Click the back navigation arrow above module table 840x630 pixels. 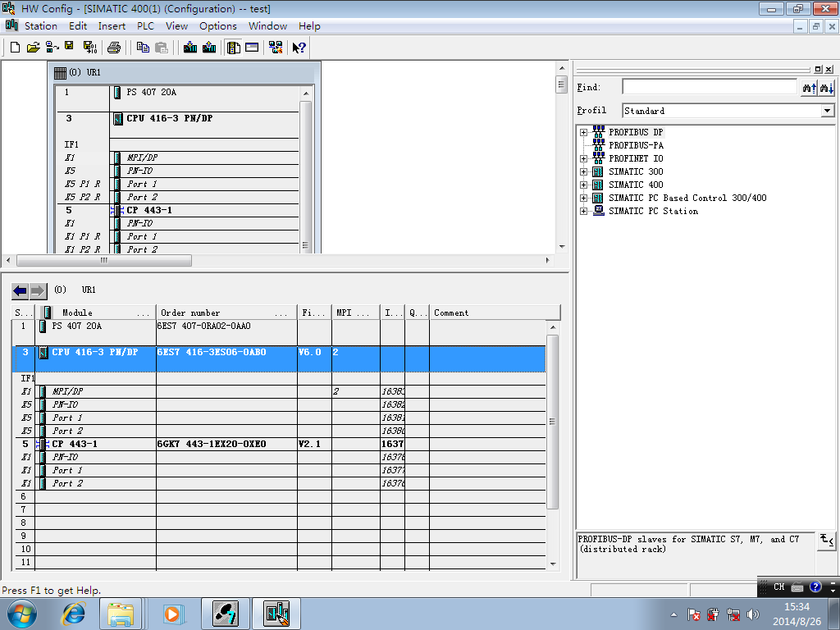click(x=20, y=290)
